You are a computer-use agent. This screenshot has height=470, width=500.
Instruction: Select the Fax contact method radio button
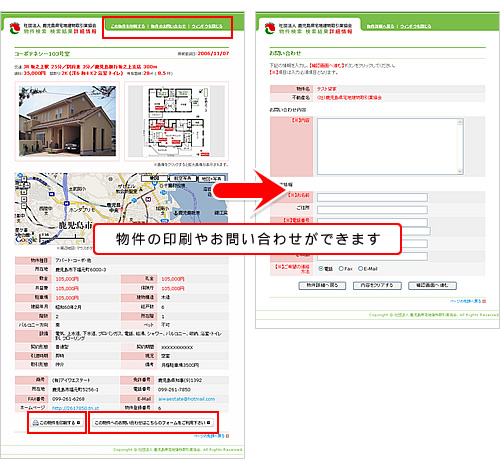click(x=341, y=268)
